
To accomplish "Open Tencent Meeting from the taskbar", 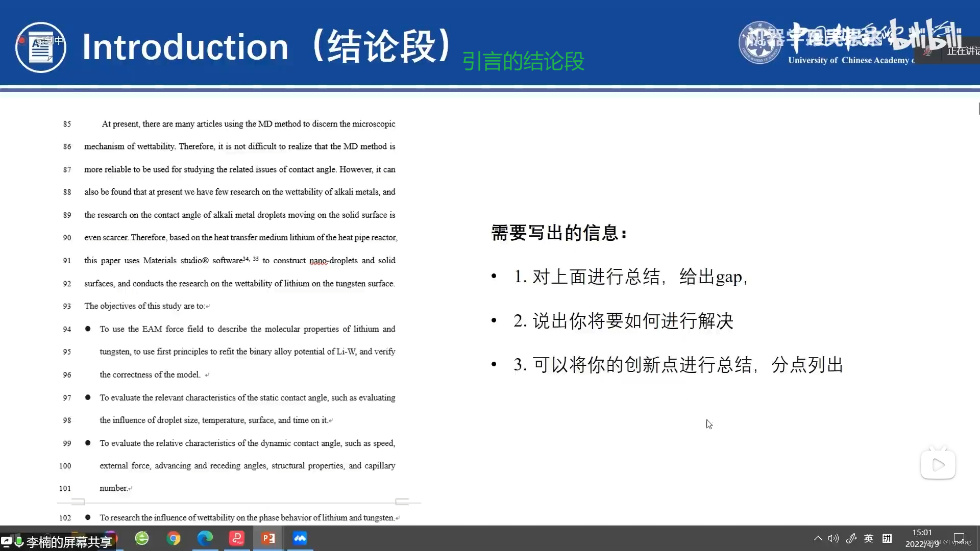I will click(300, 538).
